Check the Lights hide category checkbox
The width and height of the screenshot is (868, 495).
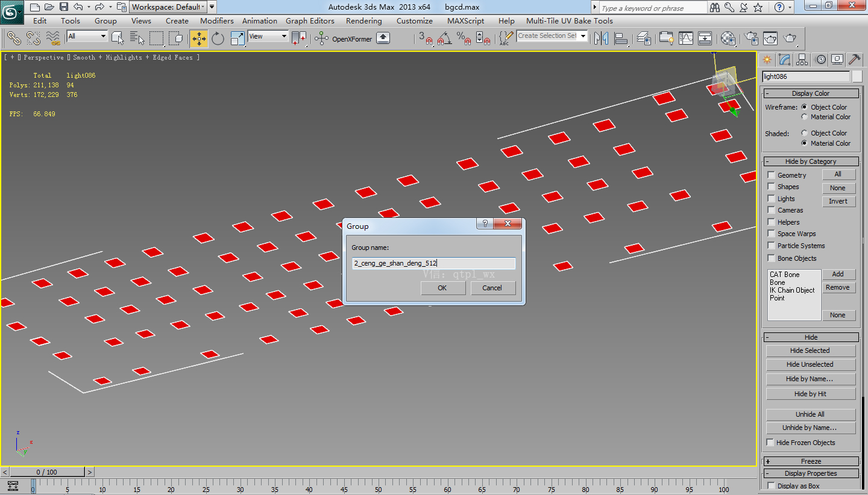click(771, 199)
